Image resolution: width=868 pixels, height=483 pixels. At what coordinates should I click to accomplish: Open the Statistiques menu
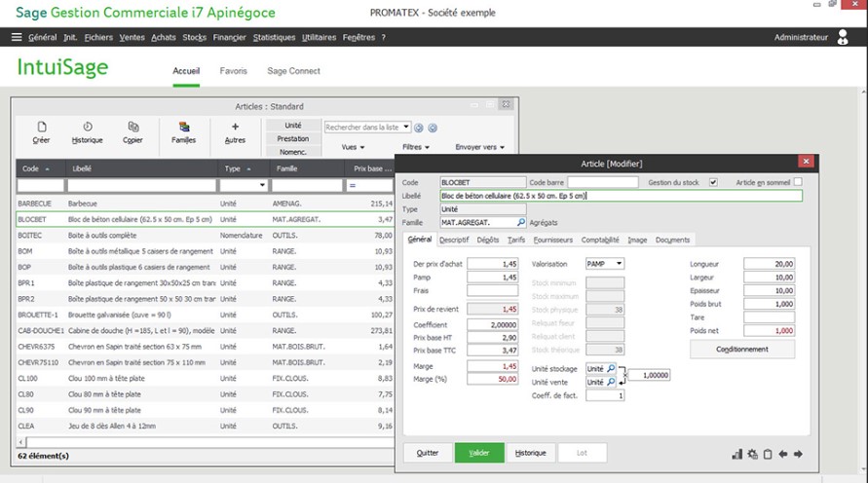(x=274, y=37)
